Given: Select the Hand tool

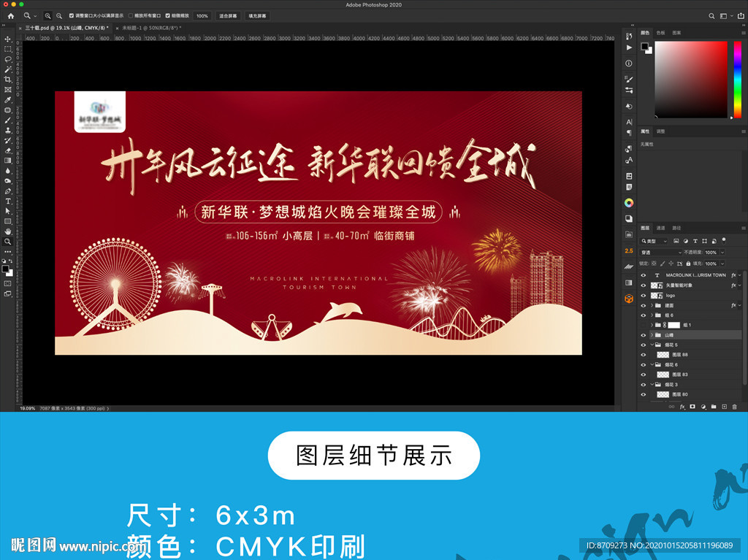Looking at the screenshot, I should click(x=7, y=231).
